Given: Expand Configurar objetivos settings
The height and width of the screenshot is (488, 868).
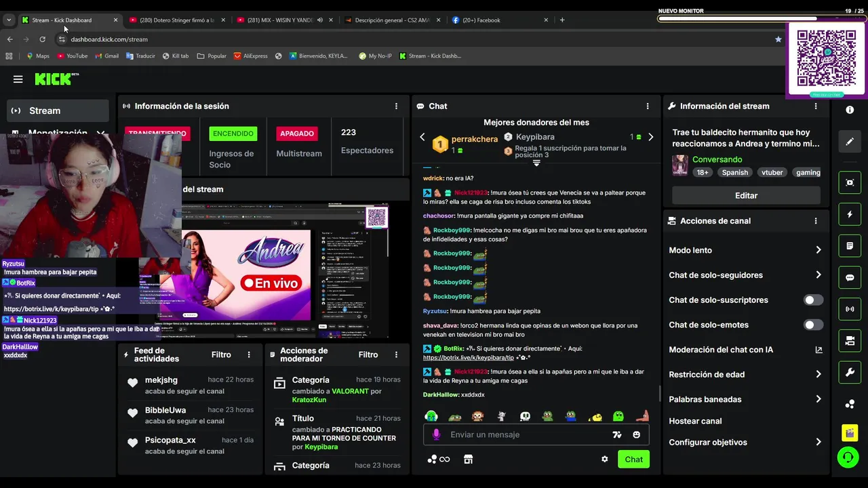Looking at the screenshot, I should point(818,442).
